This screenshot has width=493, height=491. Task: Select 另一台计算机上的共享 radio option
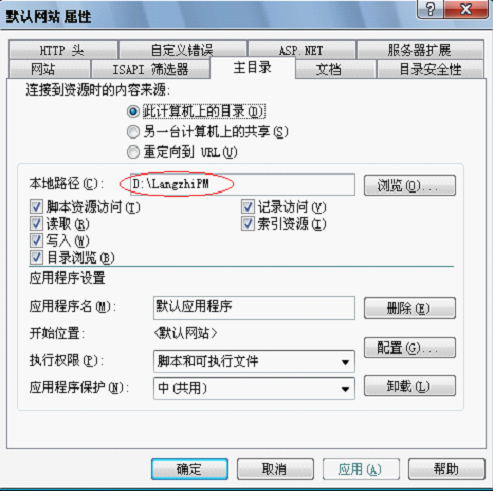tap(133, 132)
